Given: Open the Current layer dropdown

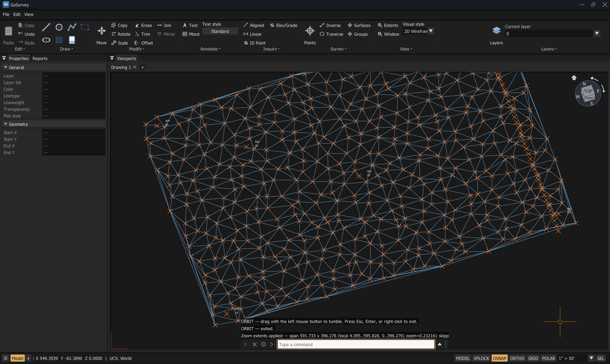Looking at the screenshot, I should pos(597,33).
